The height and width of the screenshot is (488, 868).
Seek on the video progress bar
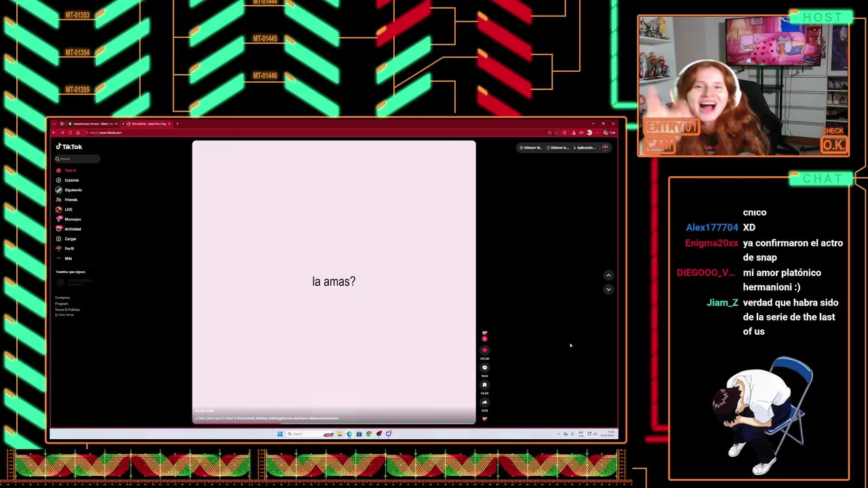tap(334, 423)
